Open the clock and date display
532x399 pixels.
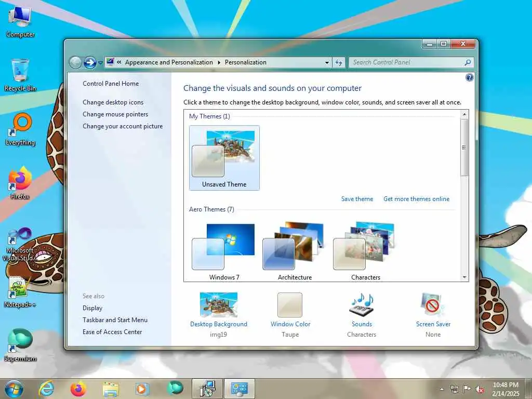tap(506, 389)
